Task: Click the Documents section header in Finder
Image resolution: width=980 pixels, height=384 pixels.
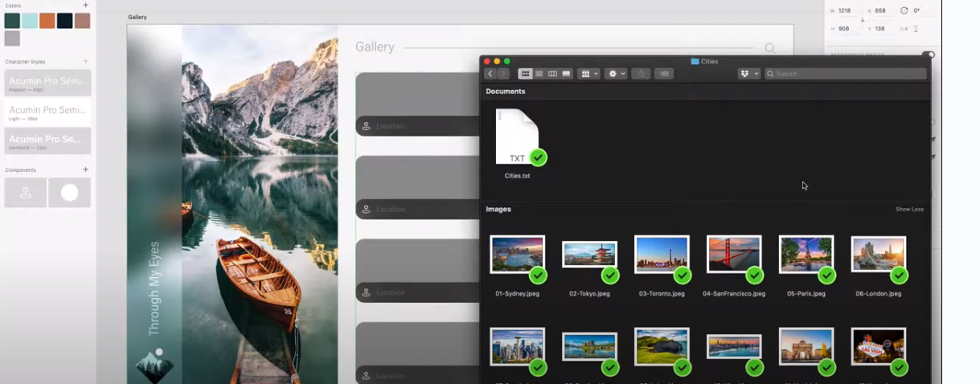Action: click(506, 92)
